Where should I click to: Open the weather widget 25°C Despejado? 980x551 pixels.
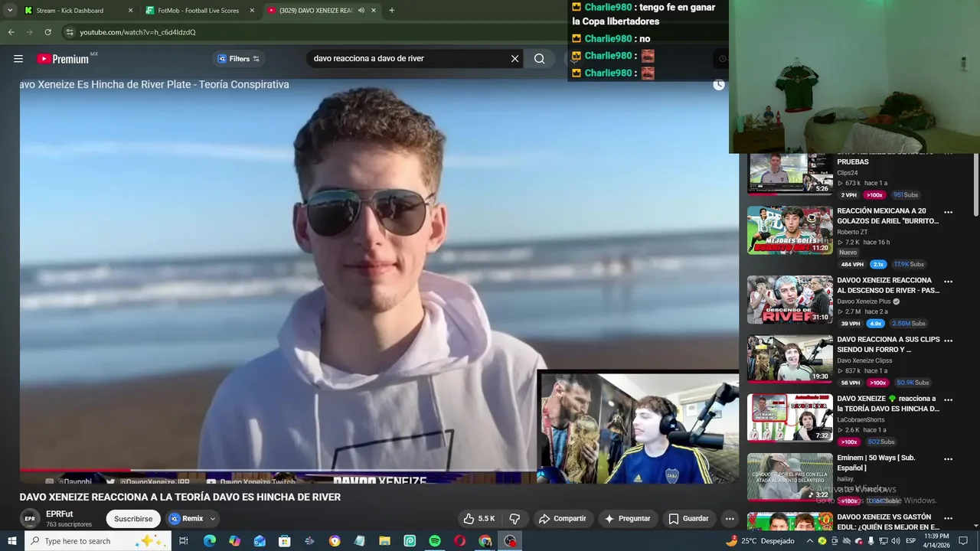(x=761, y=541)
